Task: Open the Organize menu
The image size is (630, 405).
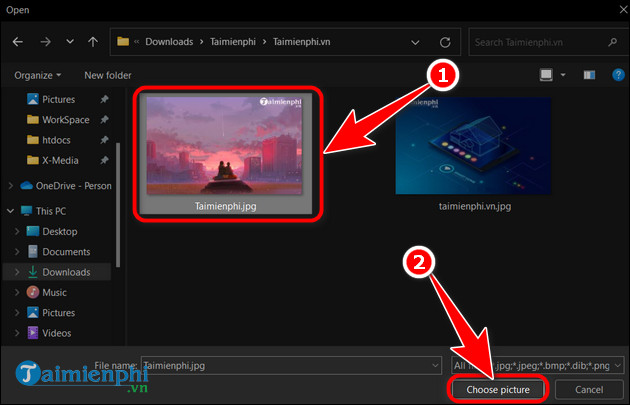Action: click(x=38, y=75)
